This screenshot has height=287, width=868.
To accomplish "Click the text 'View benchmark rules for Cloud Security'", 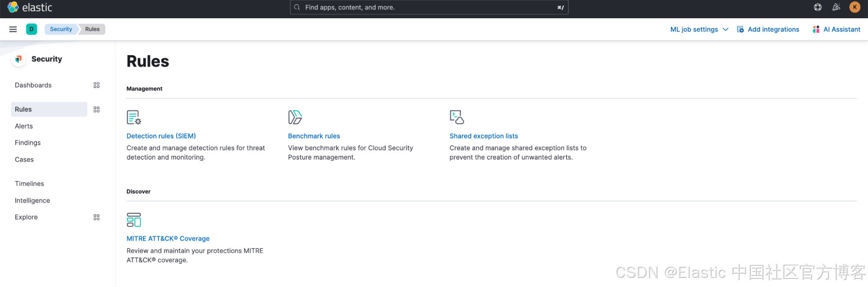I will [x=350, y=148].
